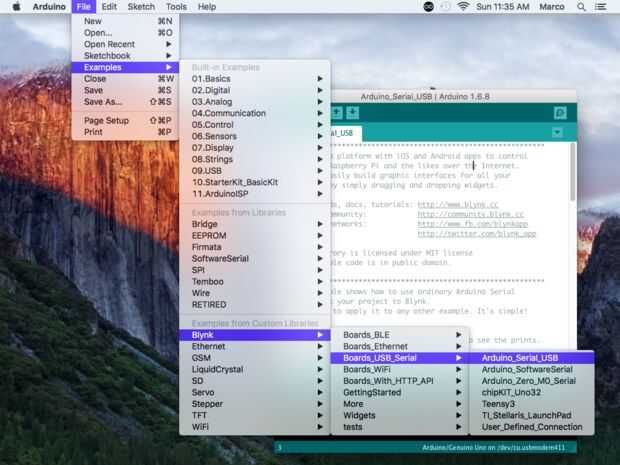Open SoftwareSerial library examples

coord(255,258)
